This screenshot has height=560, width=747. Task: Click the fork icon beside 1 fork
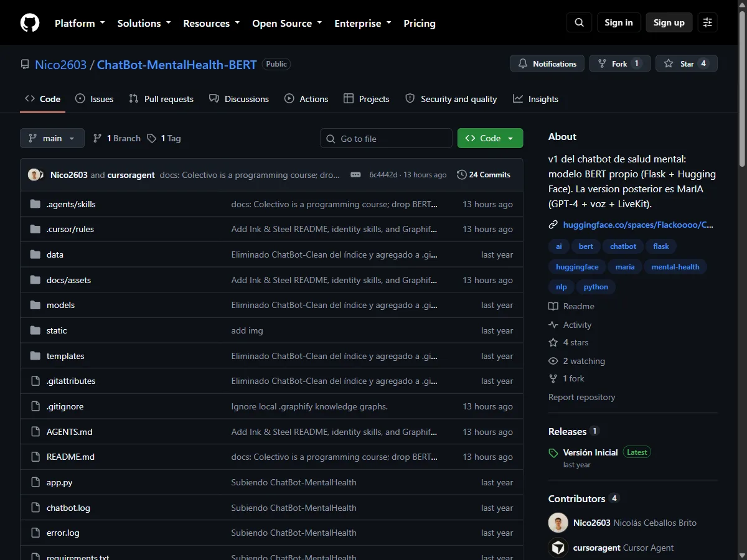[553, 378]
